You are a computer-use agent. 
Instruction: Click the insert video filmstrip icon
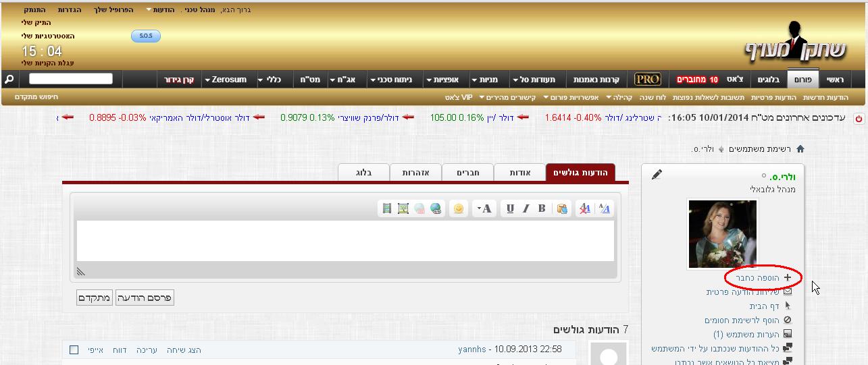tap(387, 208)
